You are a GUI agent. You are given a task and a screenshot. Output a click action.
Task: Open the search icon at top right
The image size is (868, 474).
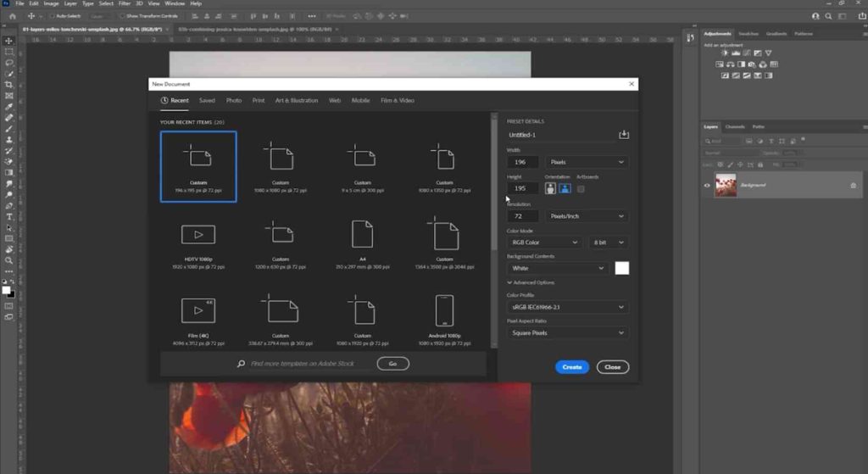[x=829, y=16]
